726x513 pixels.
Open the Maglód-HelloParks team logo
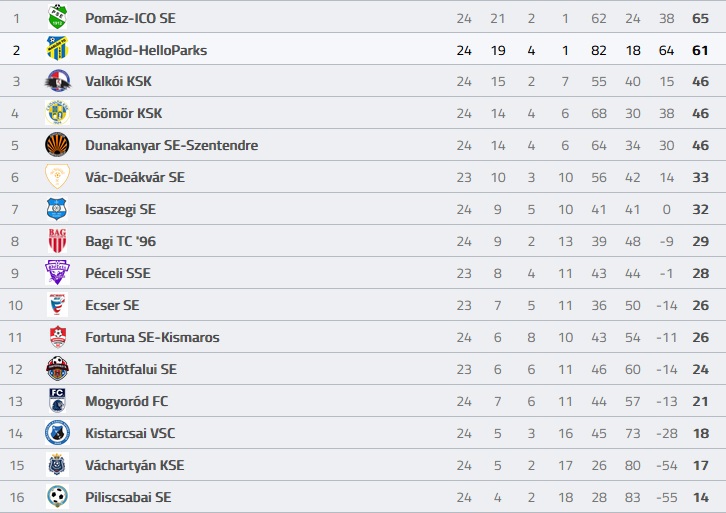(x=57, y=49)
